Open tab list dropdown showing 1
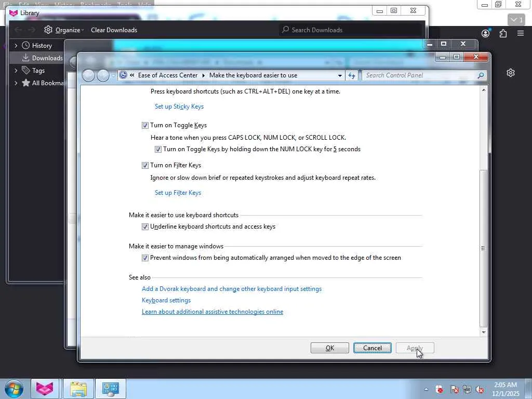Image resolution: width=532 pixels, height=399 pixels. pyautogui.click(x=517, y=20)
